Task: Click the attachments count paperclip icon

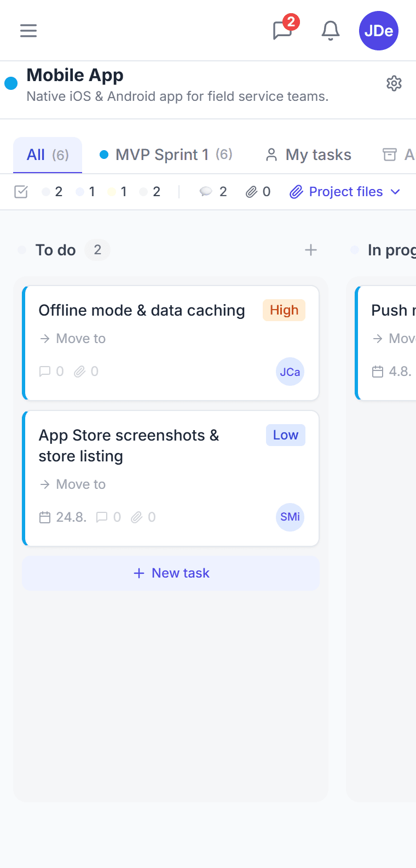Action: 251,192
